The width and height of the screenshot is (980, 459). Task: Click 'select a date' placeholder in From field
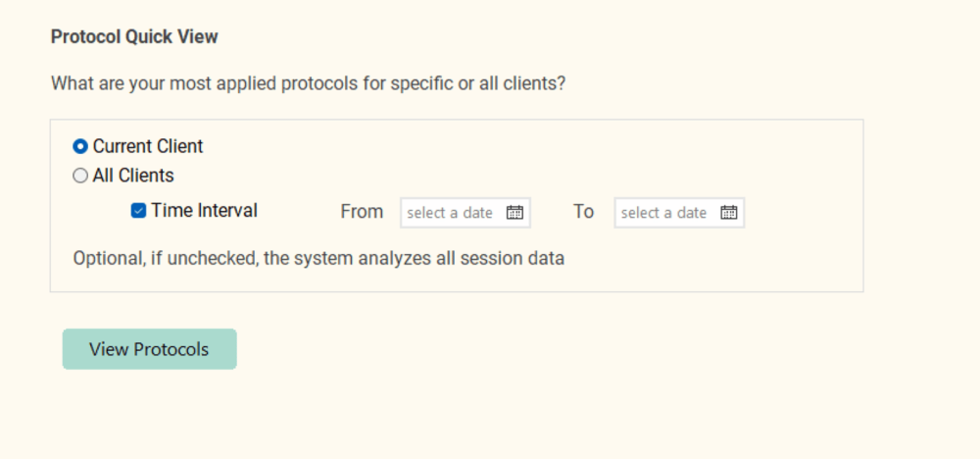pos(450,213)
